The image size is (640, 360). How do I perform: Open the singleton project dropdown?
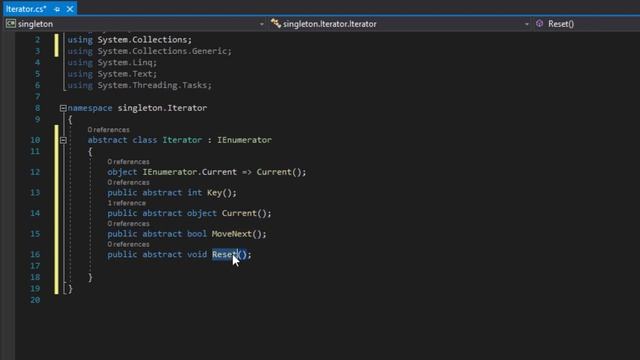tap(262, 24)
